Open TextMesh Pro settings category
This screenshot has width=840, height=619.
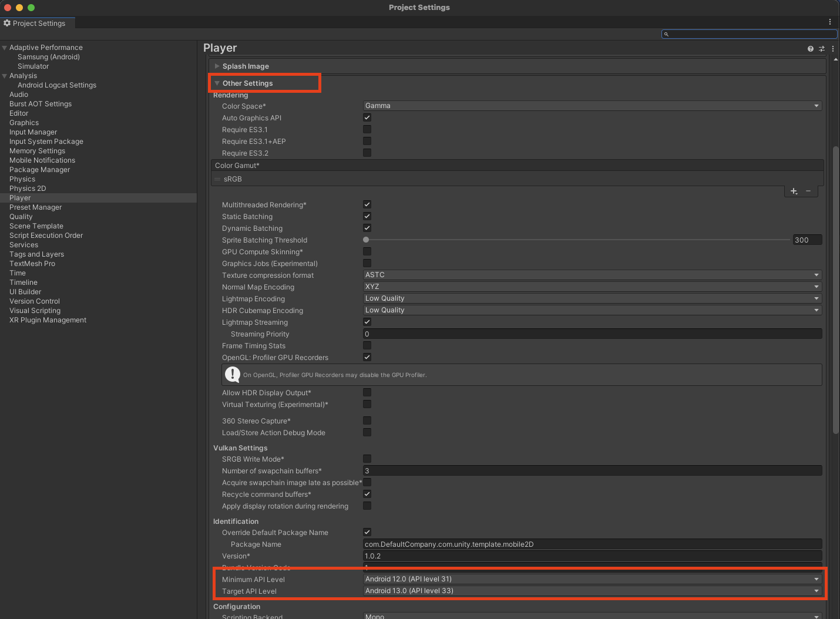[32, 264]
